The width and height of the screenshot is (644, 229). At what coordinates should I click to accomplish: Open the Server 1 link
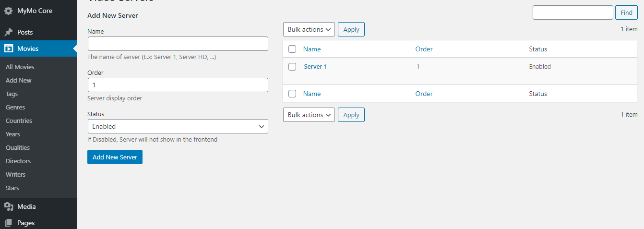(x=315, y=67)
